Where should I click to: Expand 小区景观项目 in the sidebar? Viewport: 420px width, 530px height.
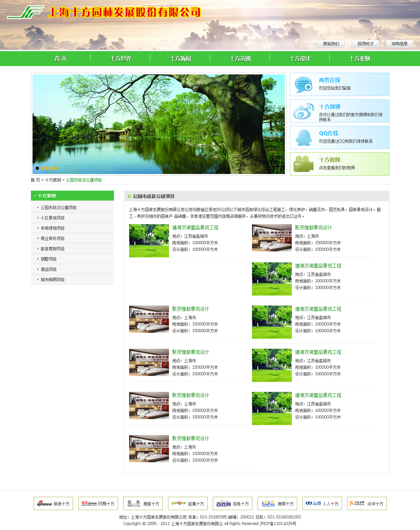pyautogui.click(x=52, y=218)
